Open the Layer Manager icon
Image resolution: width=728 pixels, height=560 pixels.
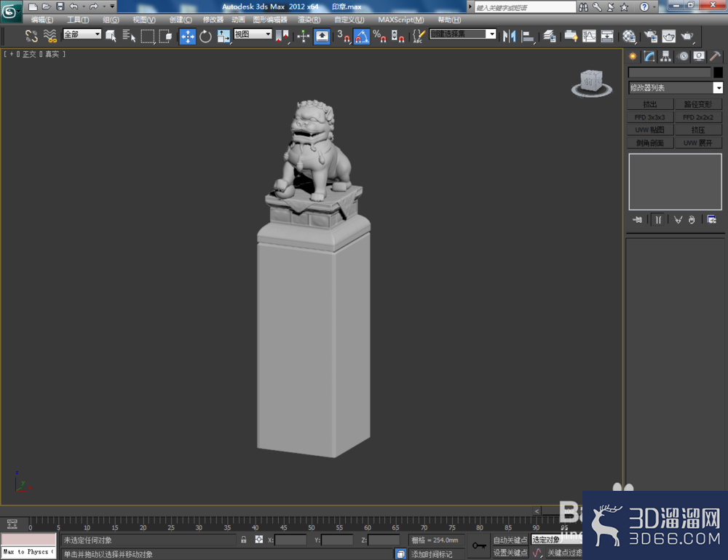(x=549, y=36)
